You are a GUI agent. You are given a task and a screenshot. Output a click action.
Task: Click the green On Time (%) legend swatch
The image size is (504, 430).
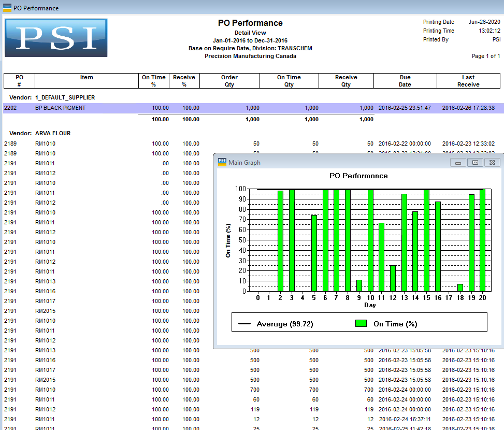coord(361,324)
